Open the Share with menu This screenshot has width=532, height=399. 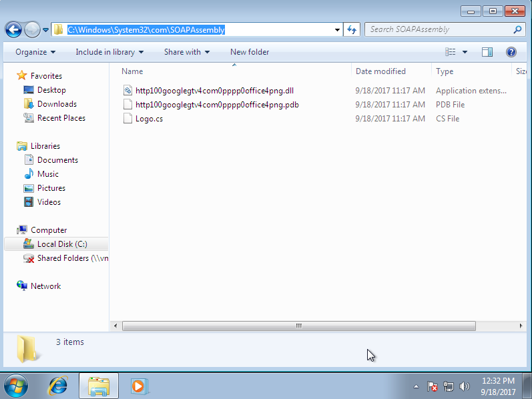click(x=187, y=52)
